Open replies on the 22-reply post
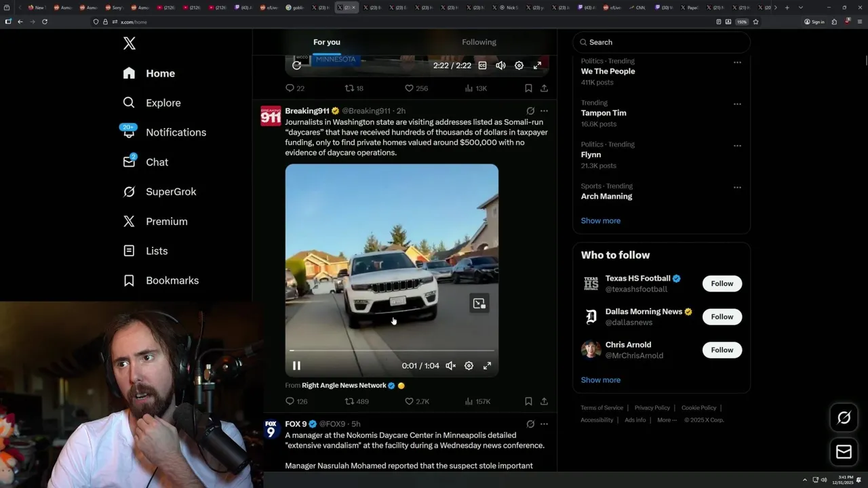 (x=295, y=88)
